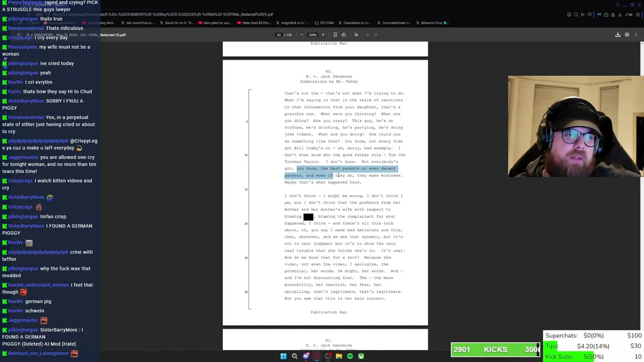
Task: Click the snapshot square icon in address bar
Action: pyautogui.click(x=576, y=15)
